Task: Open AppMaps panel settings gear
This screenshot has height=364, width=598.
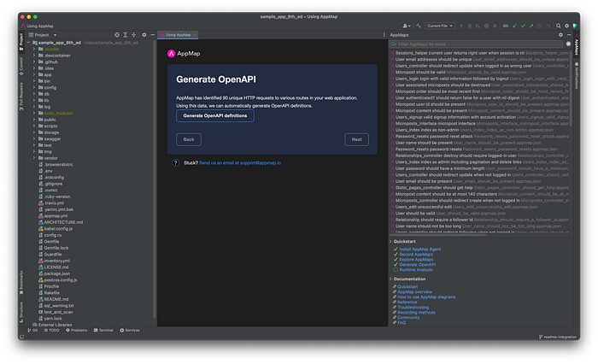Action: (x=560, y=35)
